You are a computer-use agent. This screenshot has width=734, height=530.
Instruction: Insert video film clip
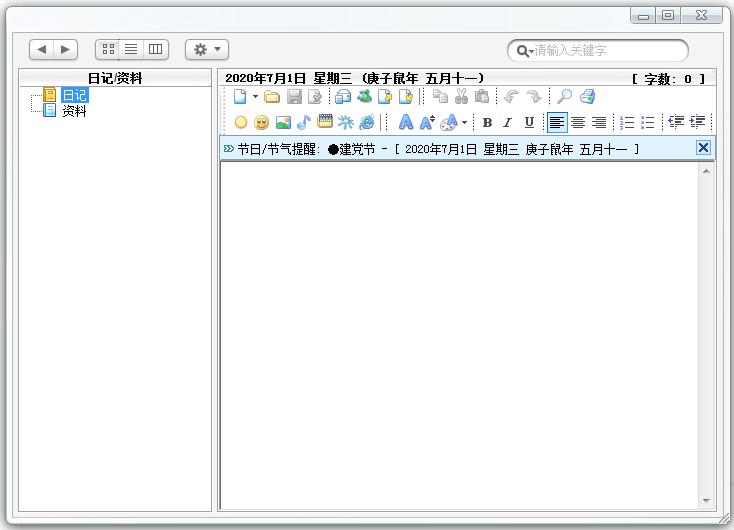324,122
